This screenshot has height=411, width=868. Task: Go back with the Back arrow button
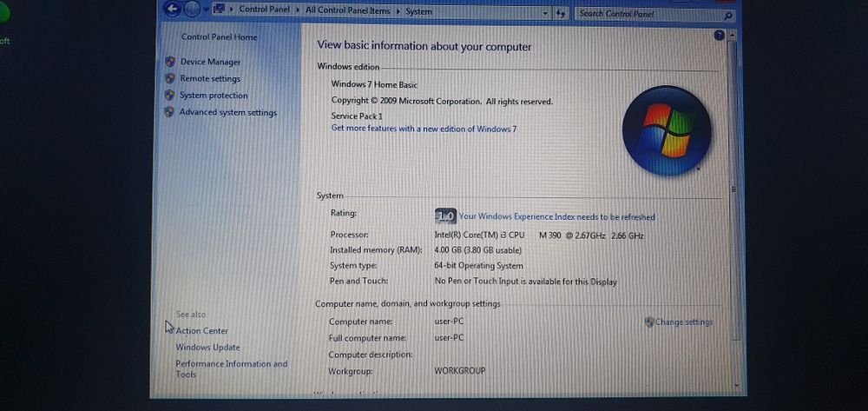click(172, 9)
